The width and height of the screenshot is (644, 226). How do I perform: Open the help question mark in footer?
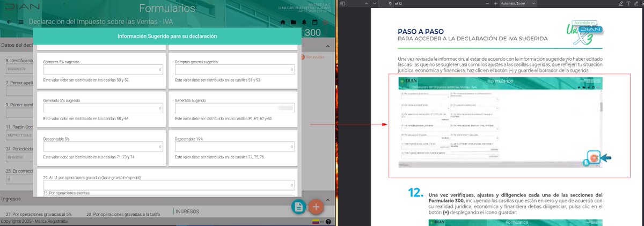point(328,222)
